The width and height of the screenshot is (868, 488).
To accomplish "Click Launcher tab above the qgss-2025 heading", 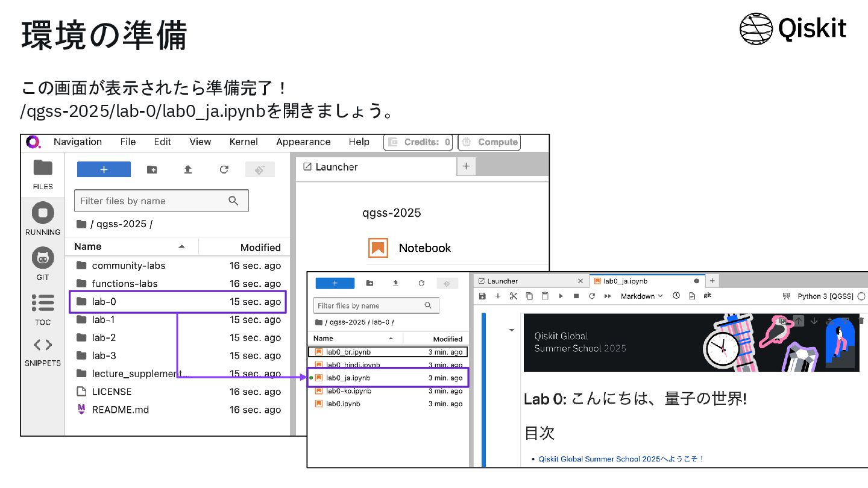I will coord(377,167).
